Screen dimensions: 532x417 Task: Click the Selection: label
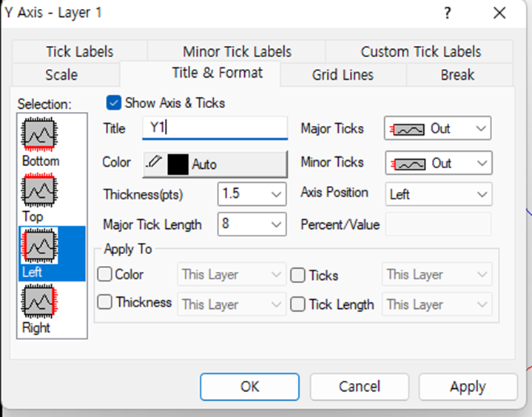click(x=44, y=104)
